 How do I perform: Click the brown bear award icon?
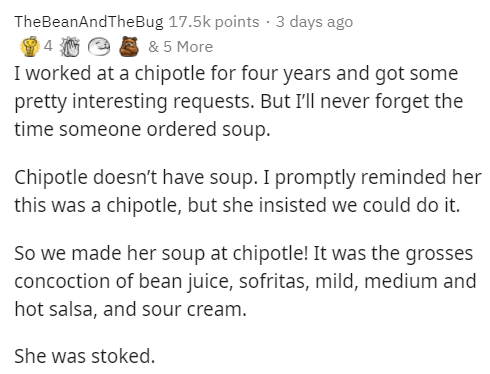(x=129, y=46)
